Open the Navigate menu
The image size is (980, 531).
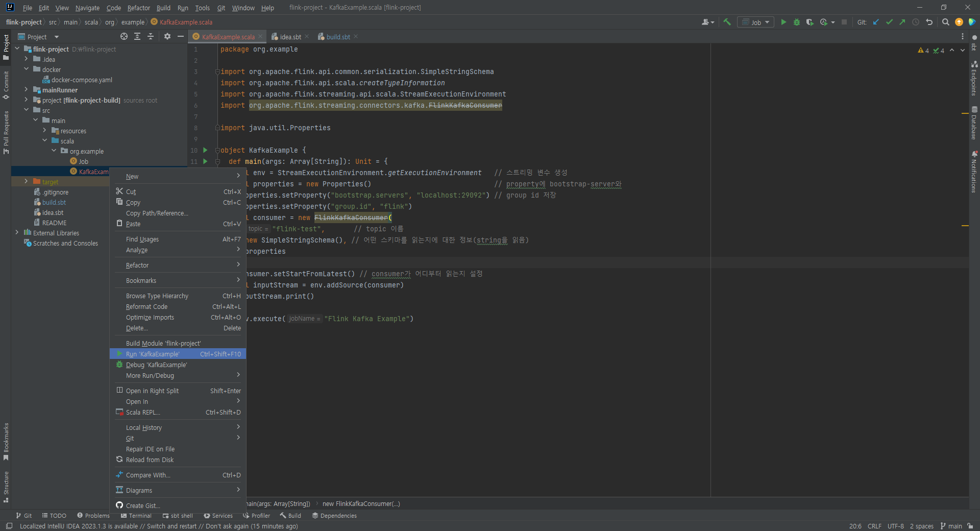(x=87, y=8)
